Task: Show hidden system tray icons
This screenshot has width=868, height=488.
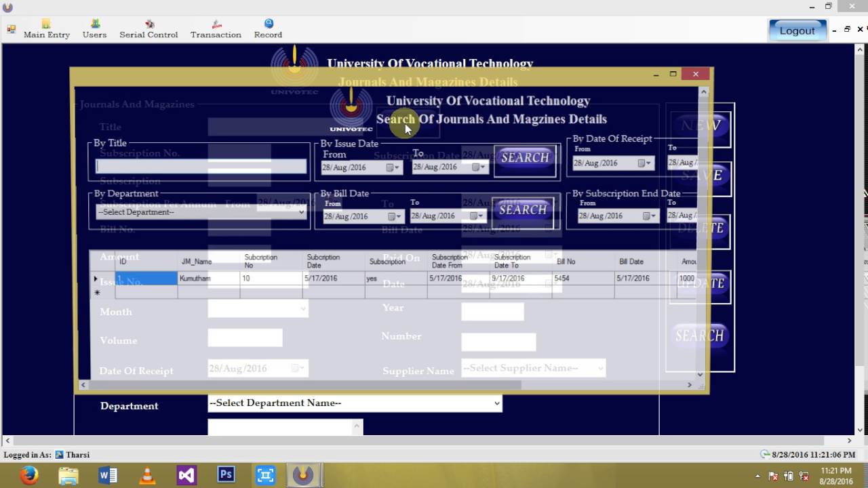Action: [757, 476]
